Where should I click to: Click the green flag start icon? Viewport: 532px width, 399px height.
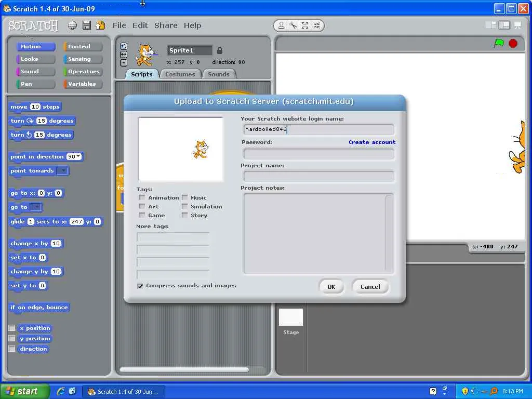click(x=499, y=44)
